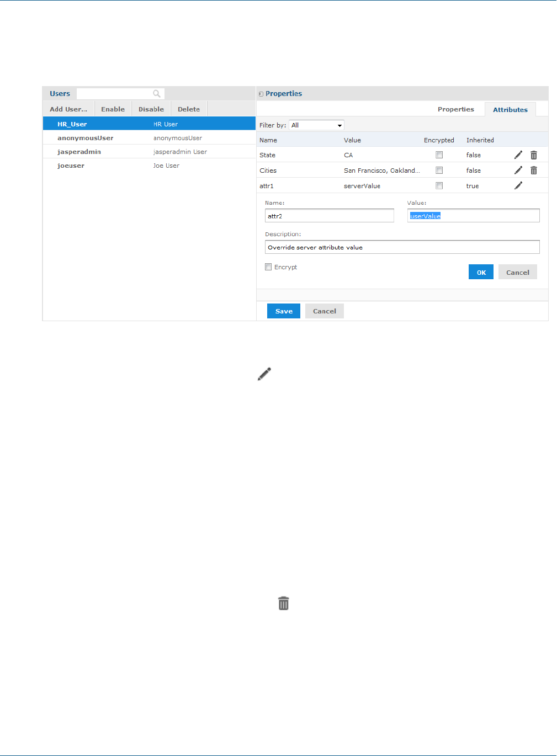The image size is (557, 756).
Task: Click the San Francisco, Oakland value
Action: 382,171
